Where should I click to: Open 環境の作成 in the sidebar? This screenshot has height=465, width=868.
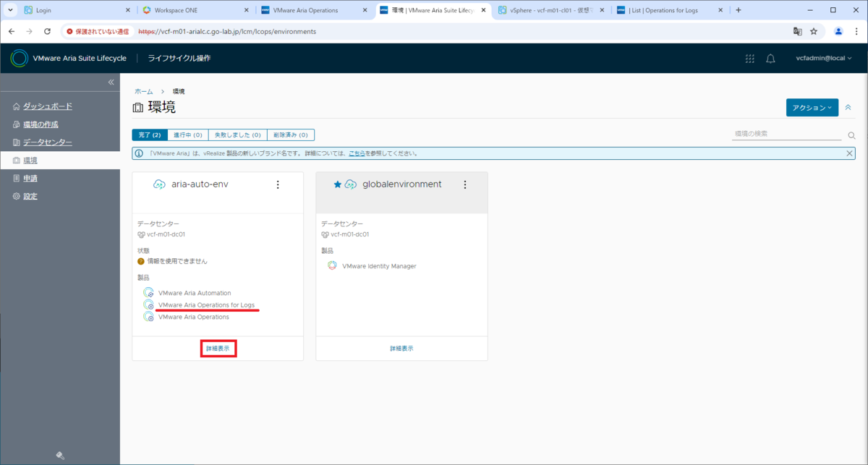pos(41,124)
